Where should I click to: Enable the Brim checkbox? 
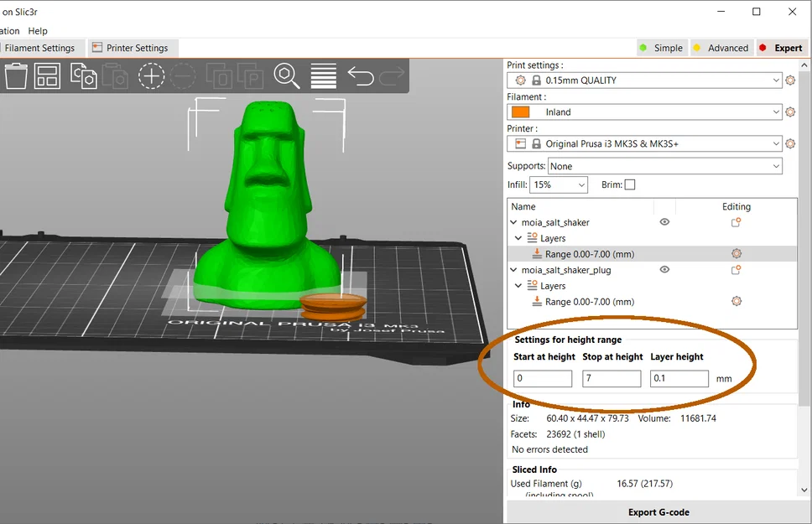(x=630, y=184)
